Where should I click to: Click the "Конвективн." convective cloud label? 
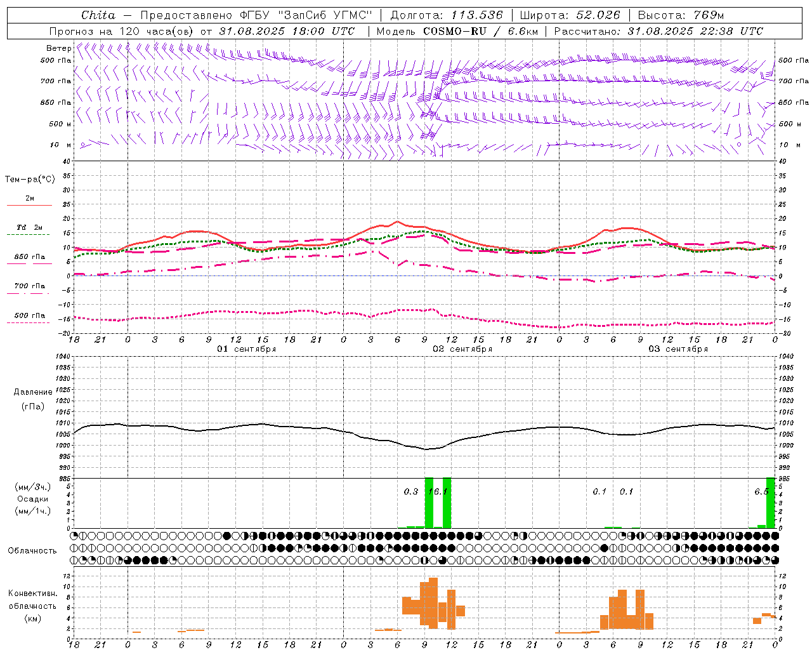coord(33,593)
